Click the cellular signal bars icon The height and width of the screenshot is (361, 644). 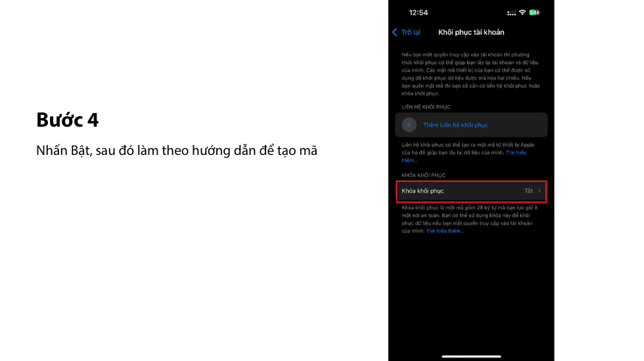click(x=511, y=12)
